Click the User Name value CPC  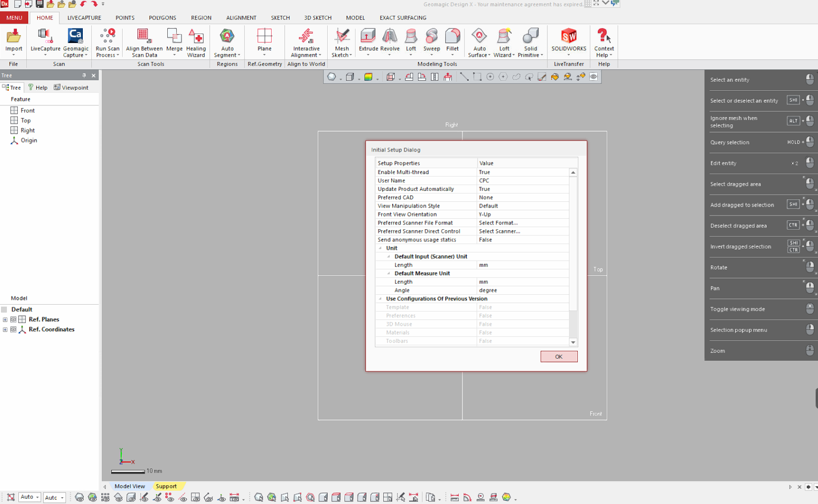click(523, 180)
